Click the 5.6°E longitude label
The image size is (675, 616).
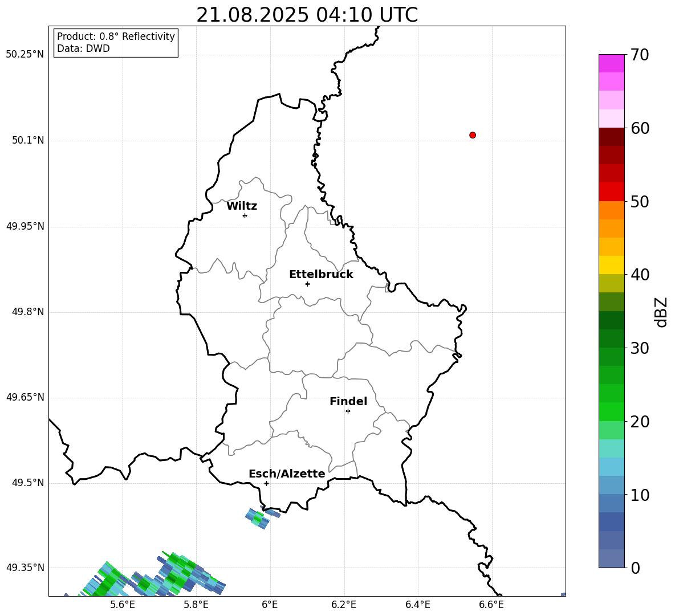click(123, 605)
